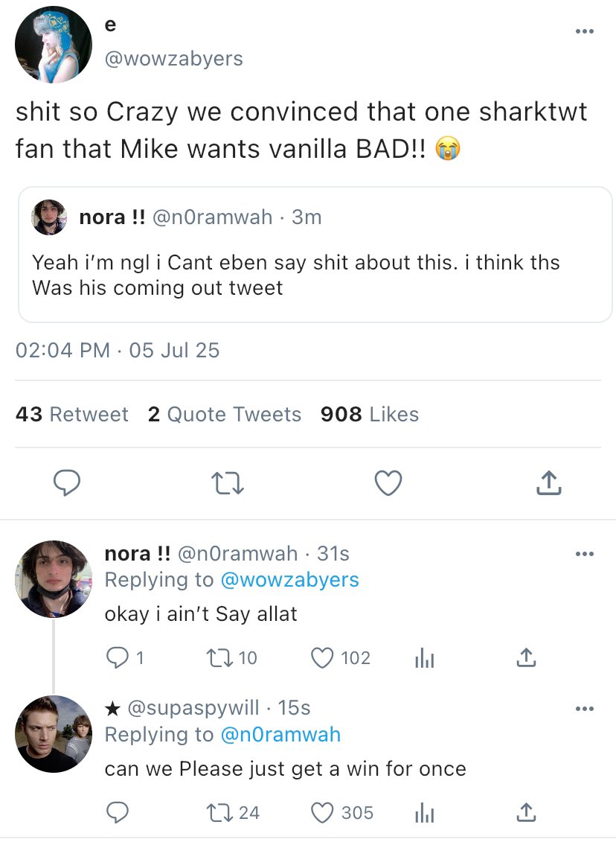Open more options on nora's reply
The image size is (616, 842).
pos(585,555)
